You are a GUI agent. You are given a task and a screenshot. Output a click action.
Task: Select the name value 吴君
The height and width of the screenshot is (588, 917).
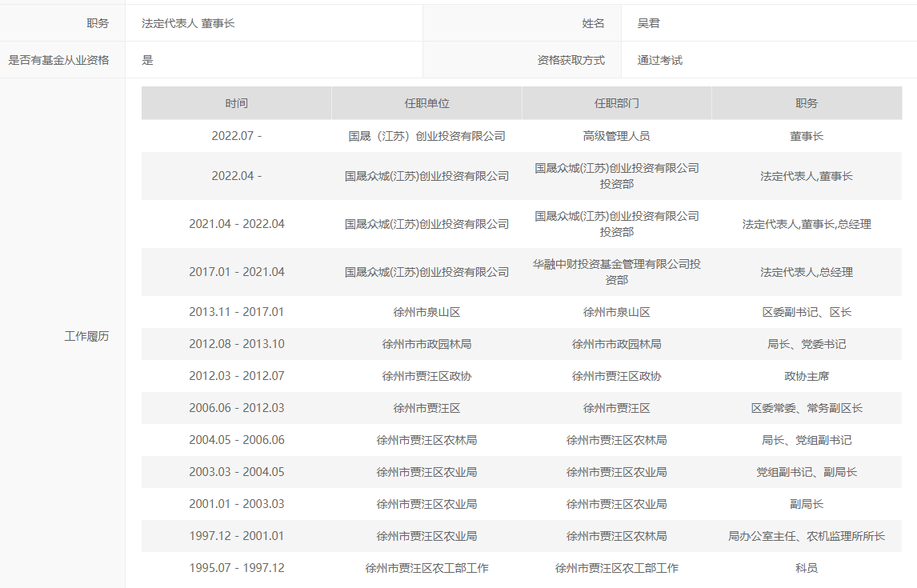point(648,23)
